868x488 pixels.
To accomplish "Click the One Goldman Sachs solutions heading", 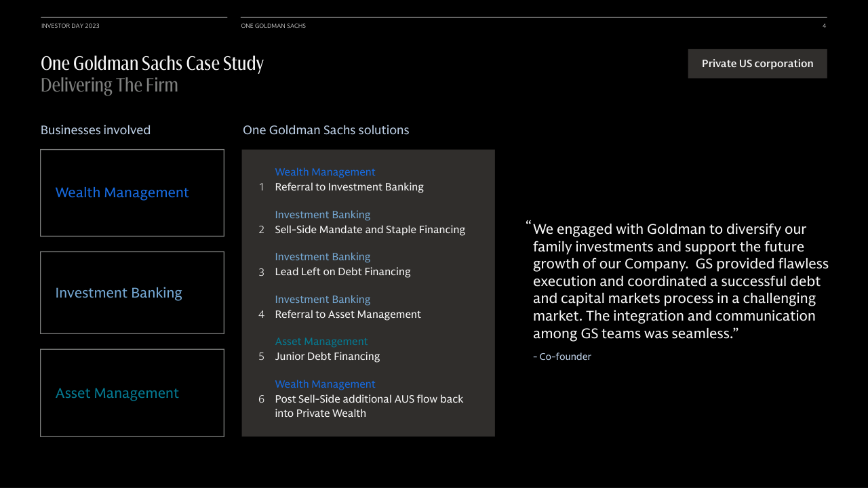I will (325, 130).
